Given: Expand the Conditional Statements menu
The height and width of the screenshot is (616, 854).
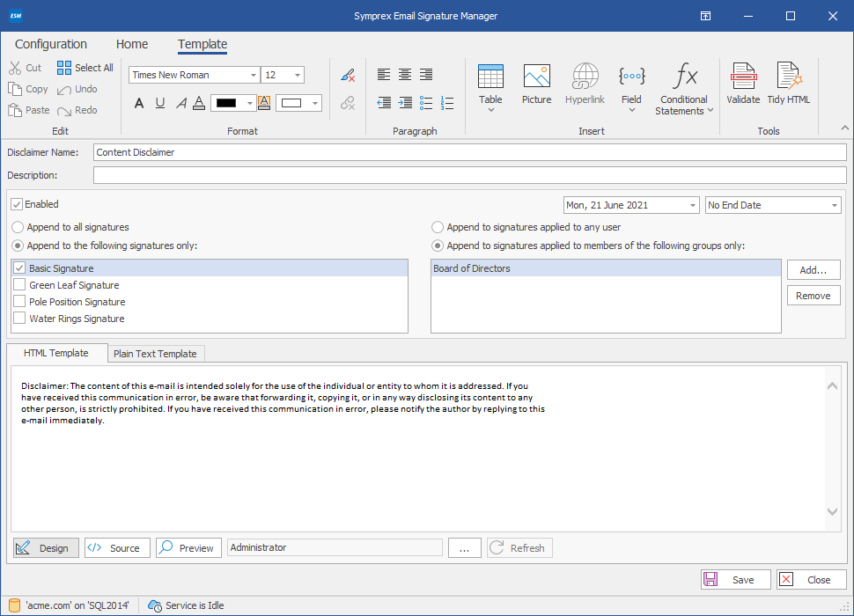Looking at the screenshot, I should point(710,111).
